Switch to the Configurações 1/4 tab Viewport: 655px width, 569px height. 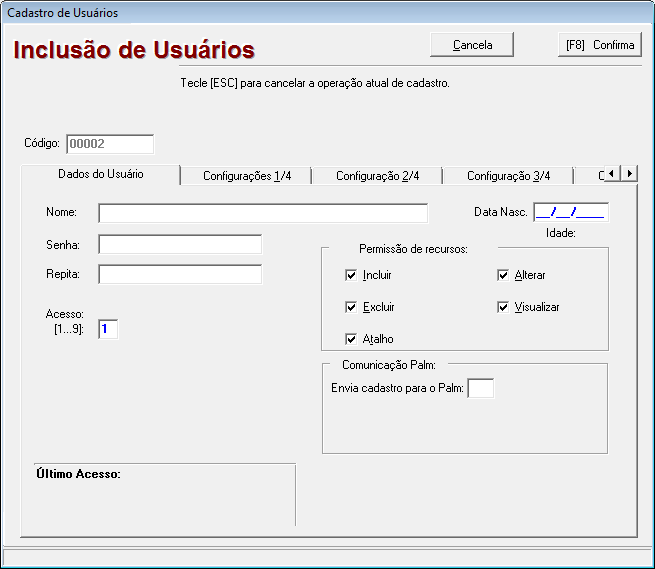[246, 176]
